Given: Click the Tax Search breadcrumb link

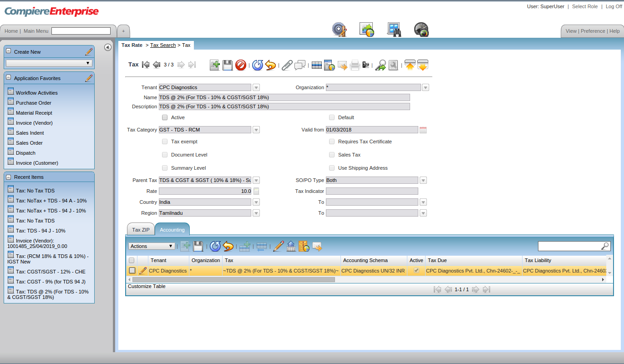Looking at the screenshot, I should tap(163, 45).
